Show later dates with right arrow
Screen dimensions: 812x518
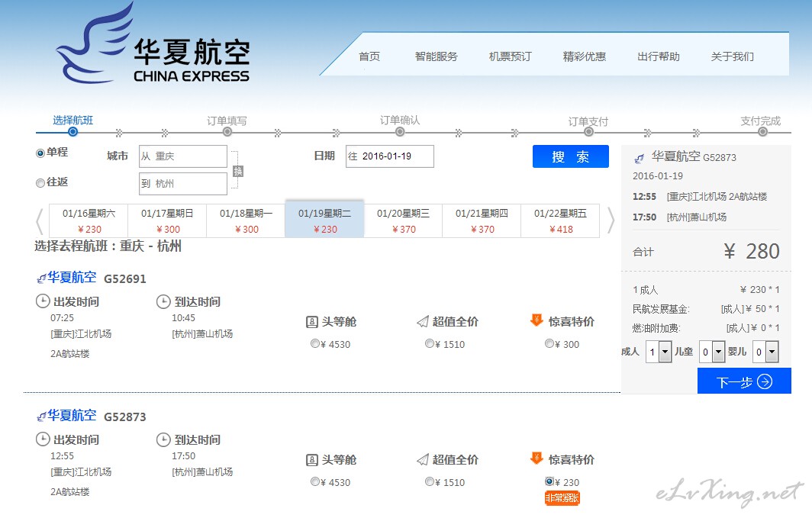[x=611, y=221]
